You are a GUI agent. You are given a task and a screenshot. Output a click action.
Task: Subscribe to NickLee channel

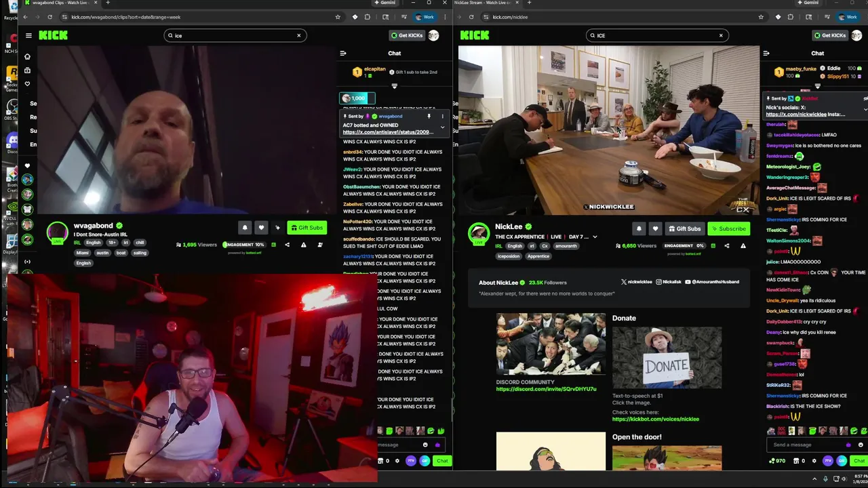728,229
